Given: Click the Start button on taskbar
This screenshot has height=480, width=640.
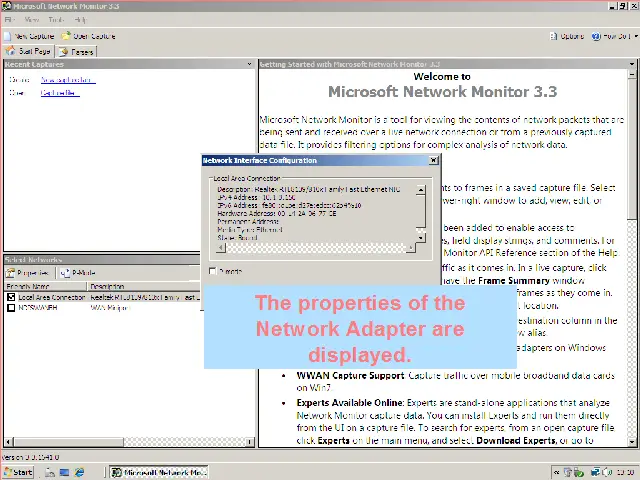Looking at the screenshot, I should coord(18,472).
